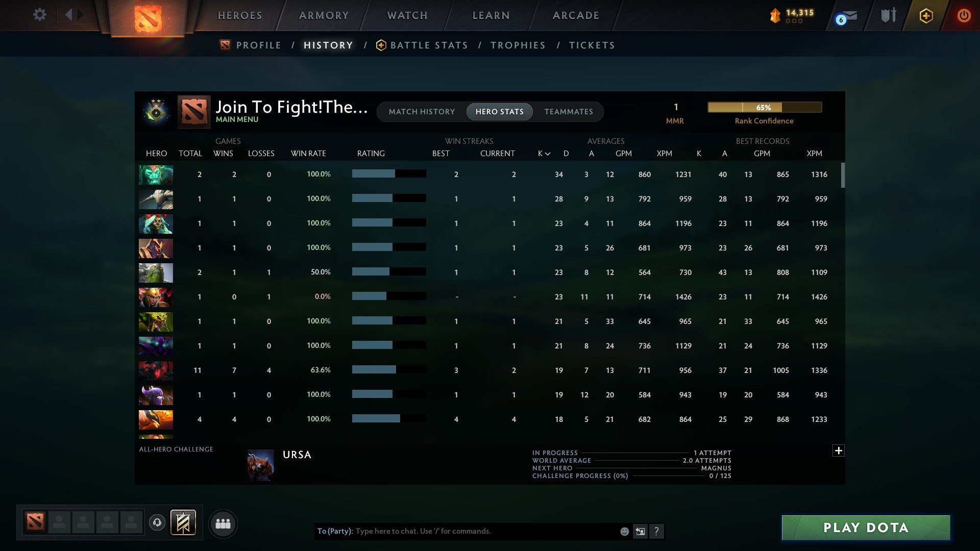Switch to the TEAMMATES tab

(569, 112)
